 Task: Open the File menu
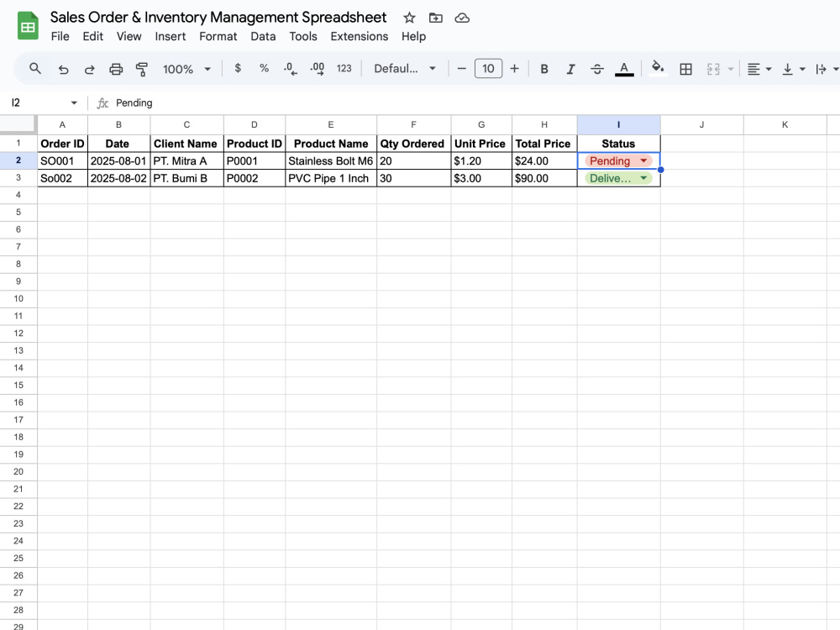(x=60, y=36)
